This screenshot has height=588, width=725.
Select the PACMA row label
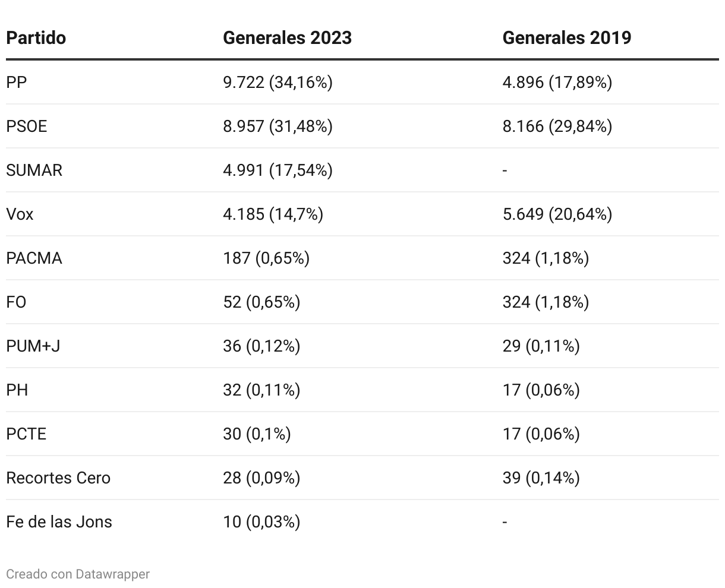click(34, 258)
